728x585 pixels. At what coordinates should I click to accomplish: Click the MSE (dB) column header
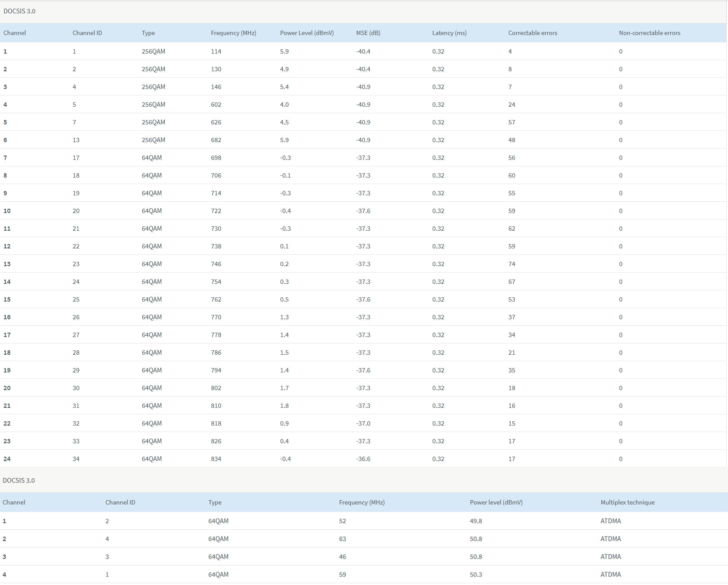(368, 33)
